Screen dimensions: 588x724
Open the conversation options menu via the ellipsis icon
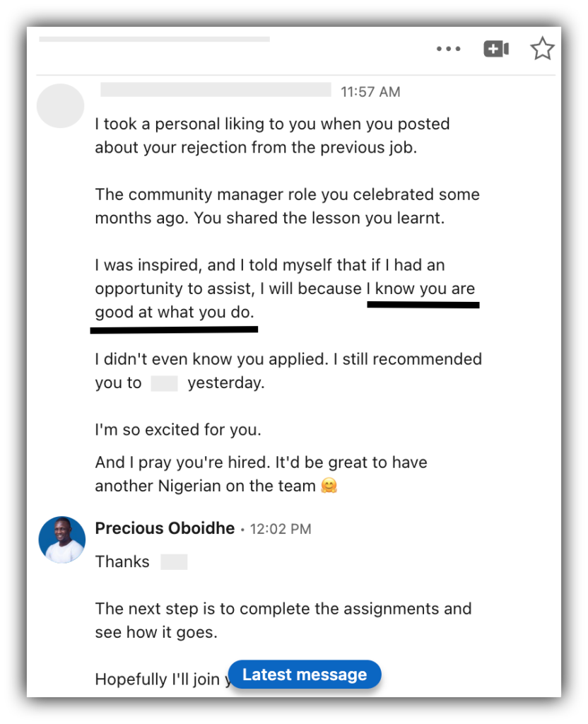click(x=448, y=48)
